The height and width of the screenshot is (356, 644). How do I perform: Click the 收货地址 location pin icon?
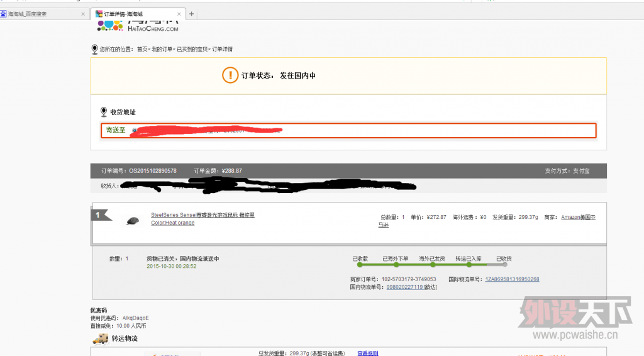click(104, 112)
